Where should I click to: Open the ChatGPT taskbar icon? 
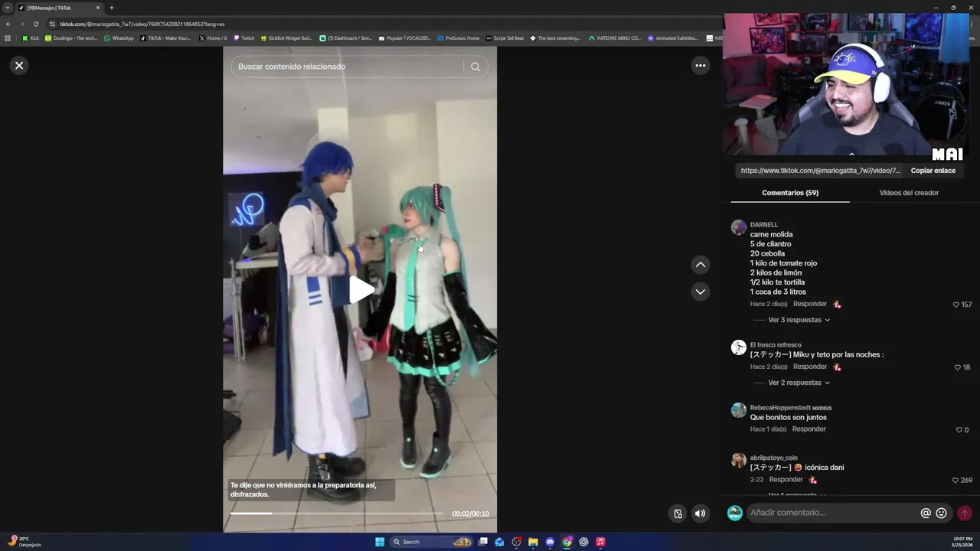tap(583, 542)
